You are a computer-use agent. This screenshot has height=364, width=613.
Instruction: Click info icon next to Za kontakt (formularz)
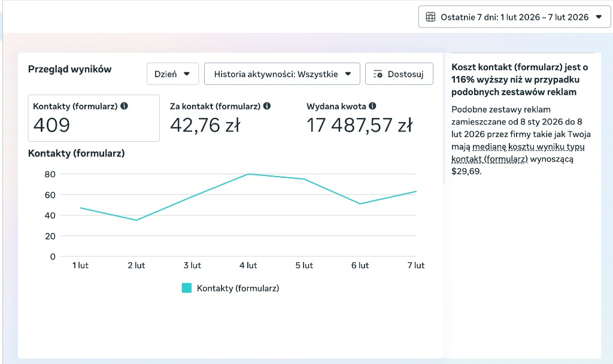point(266,106)
